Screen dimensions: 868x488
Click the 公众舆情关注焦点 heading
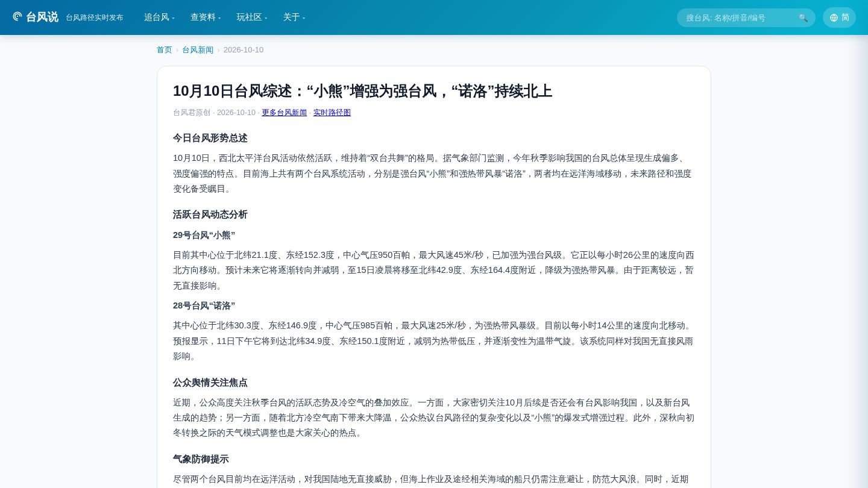coord(210,383)
